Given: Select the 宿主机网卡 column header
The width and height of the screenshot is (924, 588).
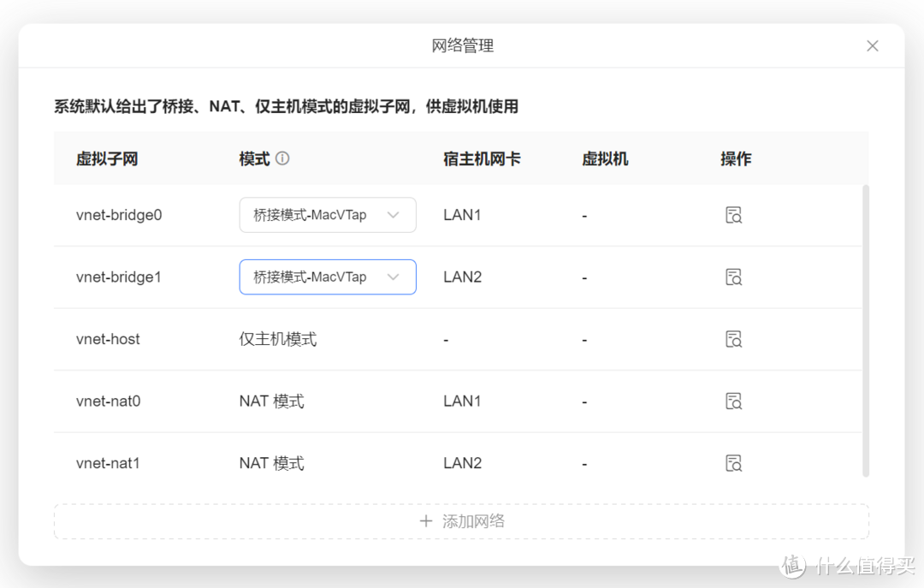Looking at the screenshot, I should (482, 159).
